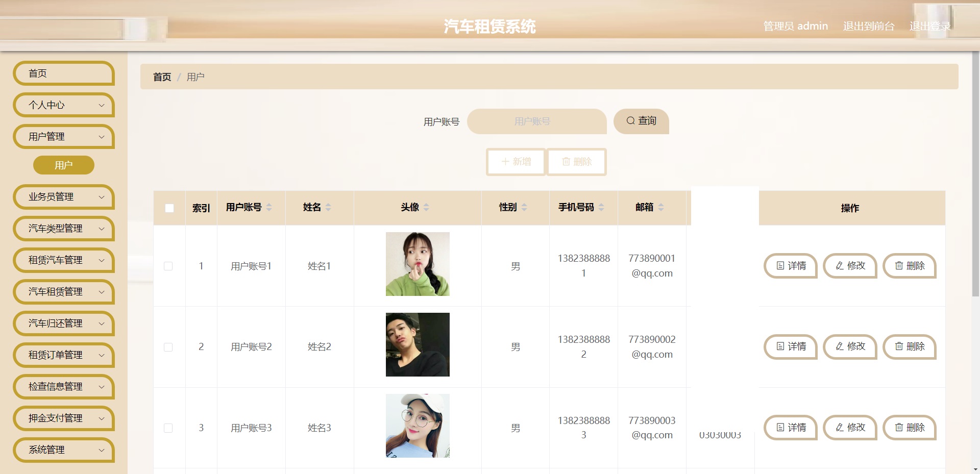Expand the 汽车类型管理 menu chevron
Screen dimensions: 980x474
click(102, 229)
